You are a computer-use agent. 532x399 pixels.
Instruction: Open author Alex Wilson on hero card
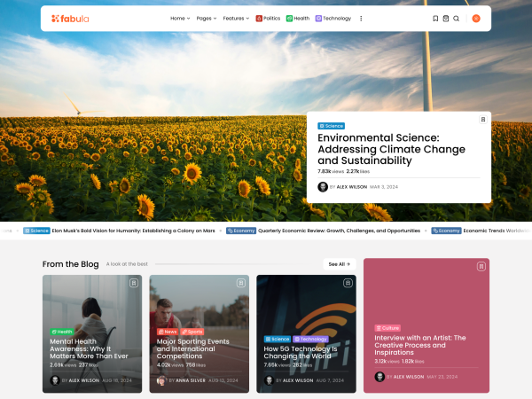pyautogui.click(x=351, y=187)
